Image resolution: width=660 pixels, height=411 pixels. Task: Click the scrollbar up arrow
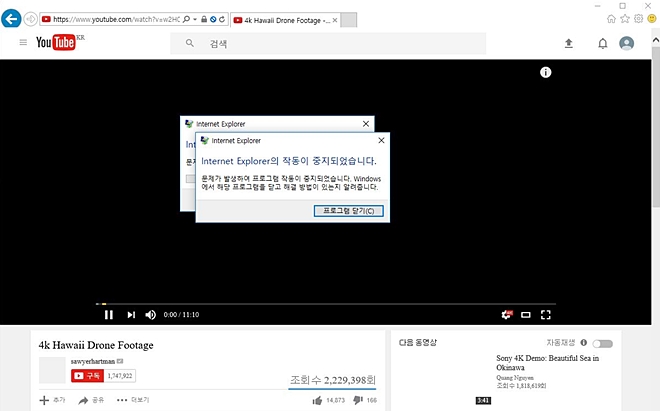[656, 40]
